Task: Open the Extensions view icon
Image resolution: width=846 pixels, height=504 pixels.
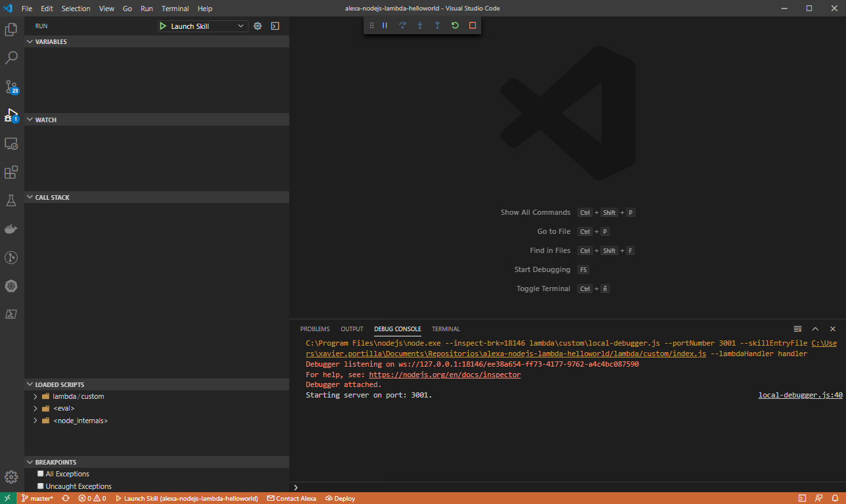Action: [11, 172]
